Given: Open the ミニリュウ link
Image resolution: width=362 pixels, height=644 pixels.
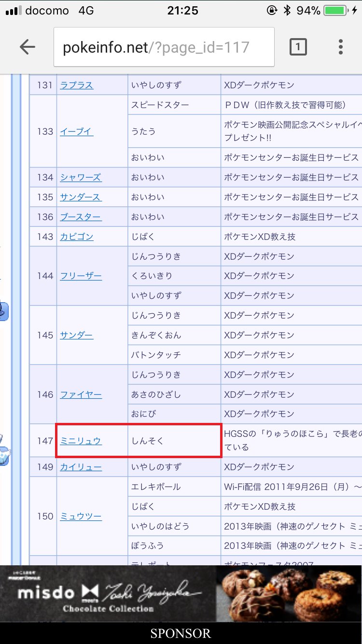Looking at the screenshot, I should coord(81,441).
